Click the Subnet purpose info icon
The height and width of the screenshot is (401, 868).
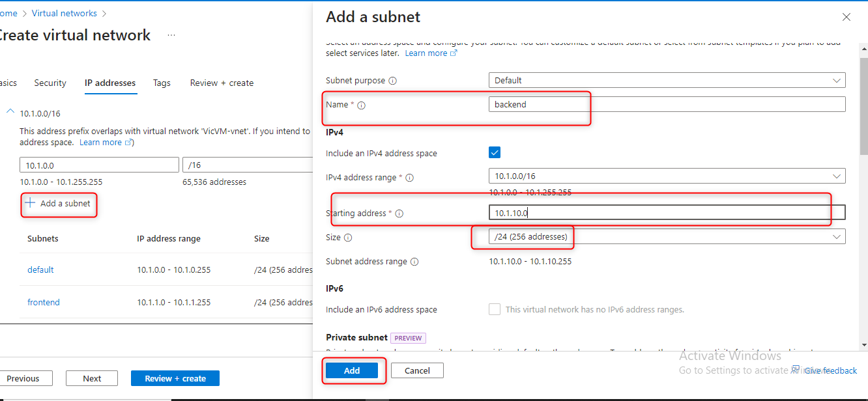tap(392, 81)
